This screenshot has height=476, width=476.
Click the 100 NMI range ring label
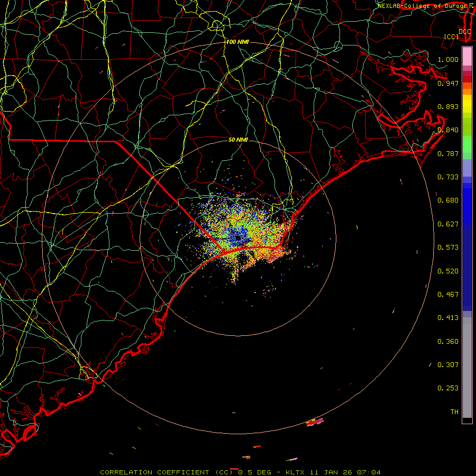coord(237,42)
